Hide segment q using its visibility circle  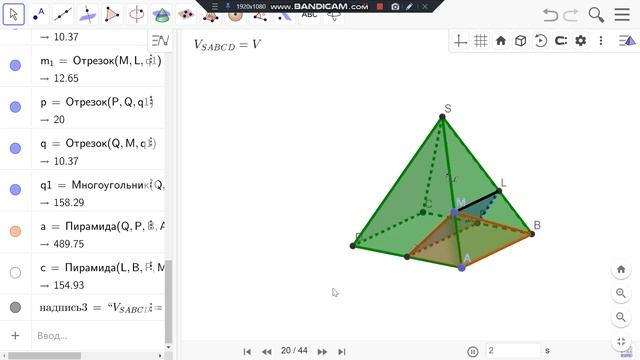click(x=16, y=148)
